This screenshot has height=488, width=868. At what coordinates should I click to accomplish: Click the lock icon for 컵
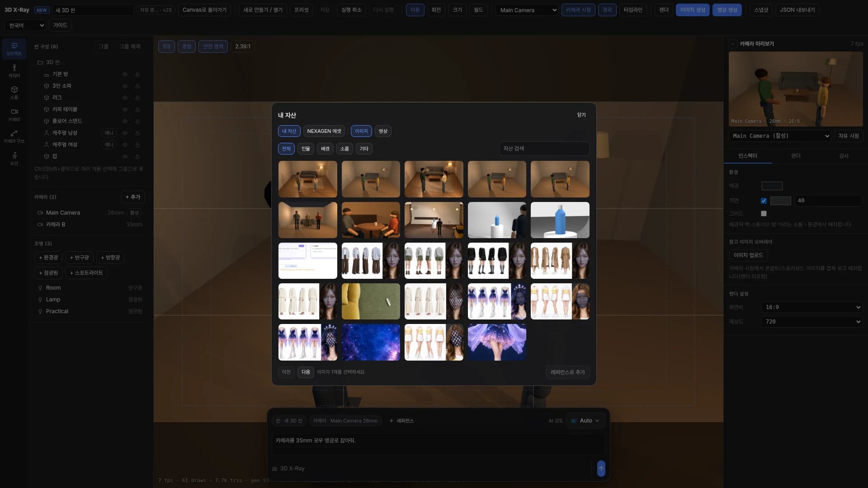(137, 156)
